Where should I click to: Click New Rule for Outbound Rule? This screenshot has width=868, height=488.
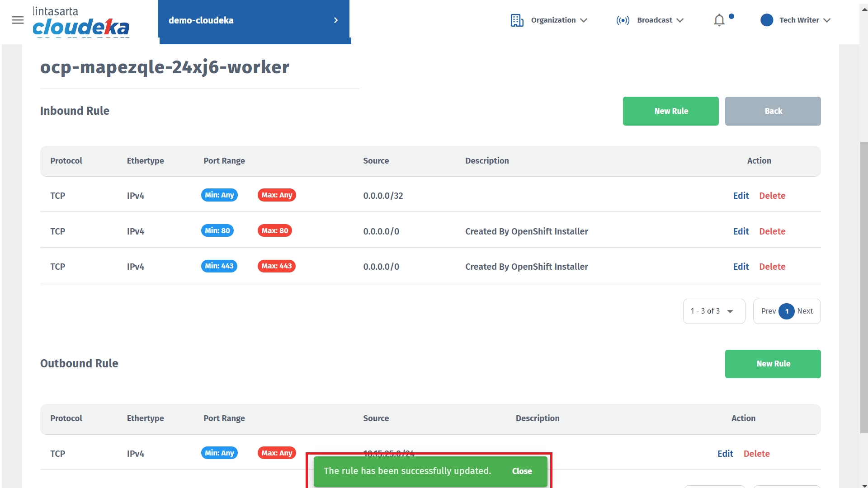[x=773, y=364]
